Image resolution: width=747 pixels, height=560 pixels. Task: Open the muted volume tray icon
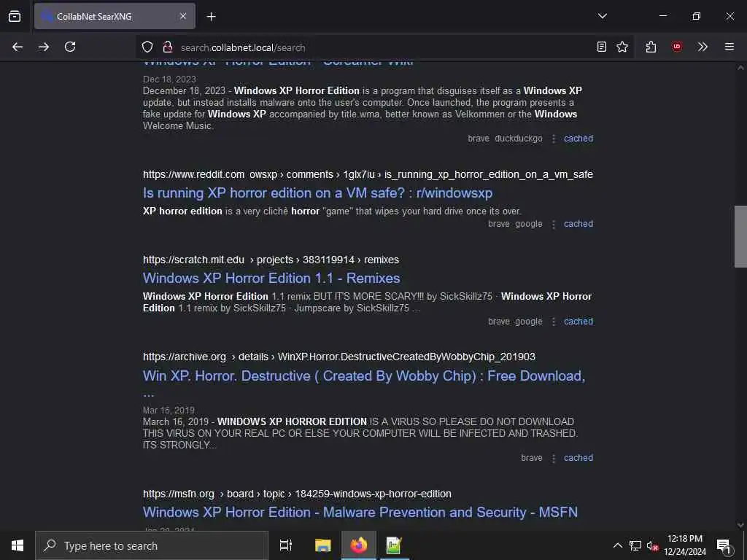[652, 545]
